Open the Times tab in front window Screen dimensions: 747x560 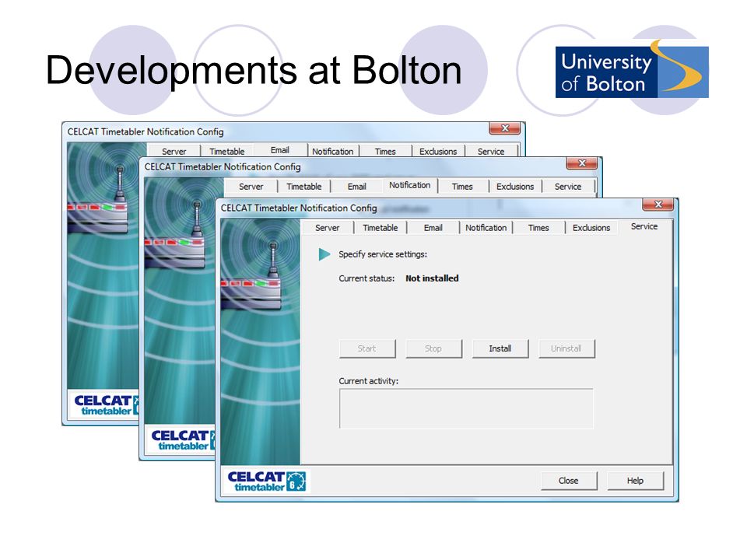tap(538, 228)
